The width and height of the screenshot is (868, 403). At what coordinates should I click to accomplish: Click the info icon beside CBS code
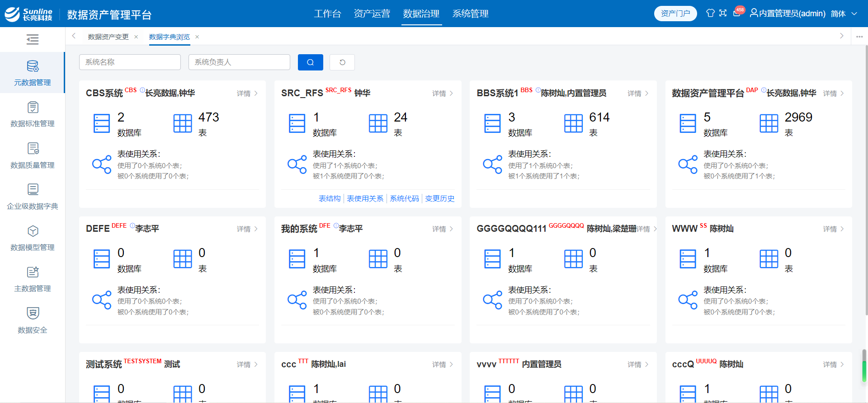(142, 90)
